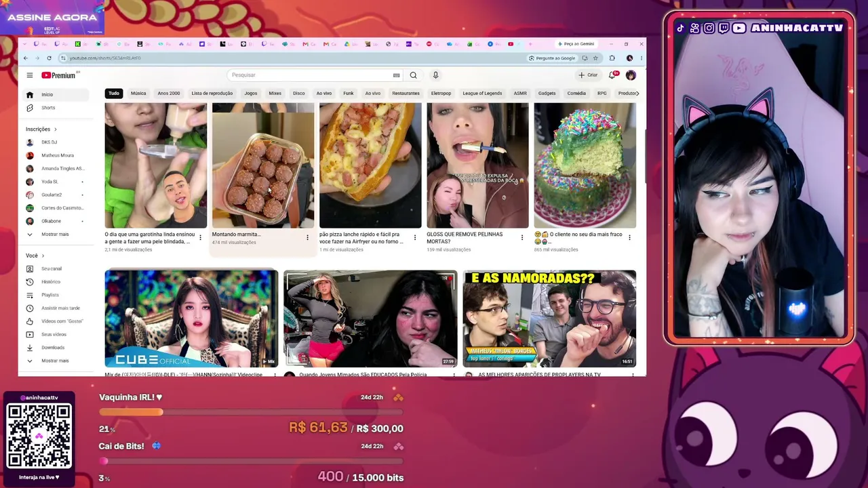868x488 pixels.
Task: Select the League of Legends chip
Action: [482, 94]
